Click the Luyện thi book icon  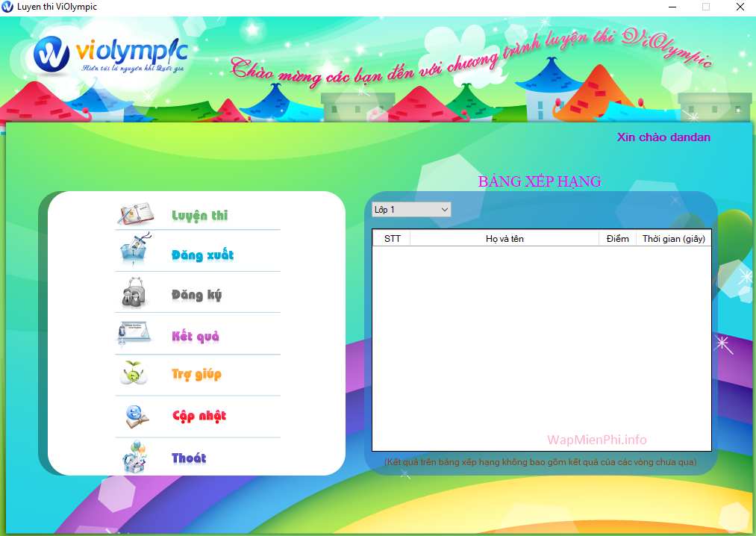pos(136,214)
